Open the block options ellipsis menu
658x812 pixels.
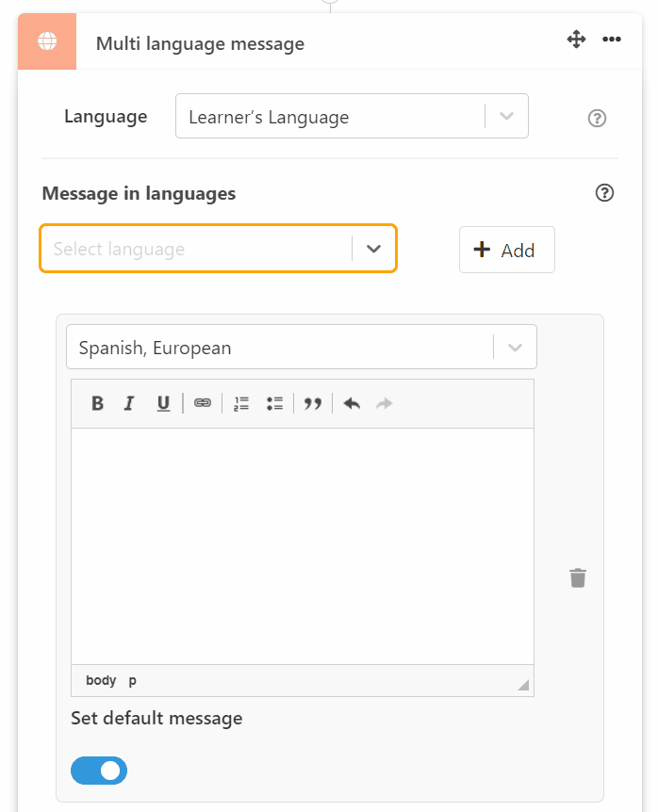click(612, 40)
